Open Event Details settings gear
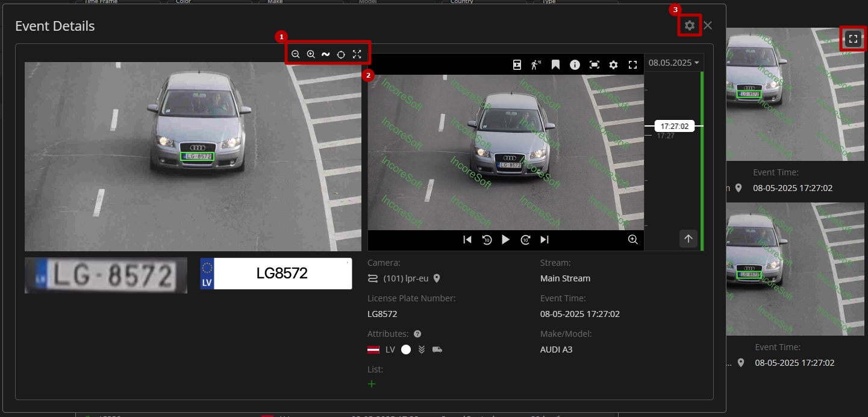 690,25
